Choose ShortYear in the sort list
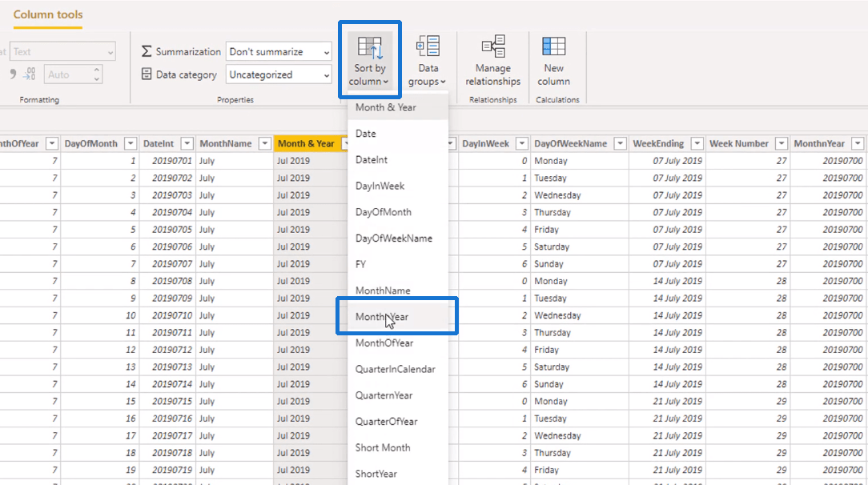The width and height of the screenshot is (868, 485). (x=397, y=474)
